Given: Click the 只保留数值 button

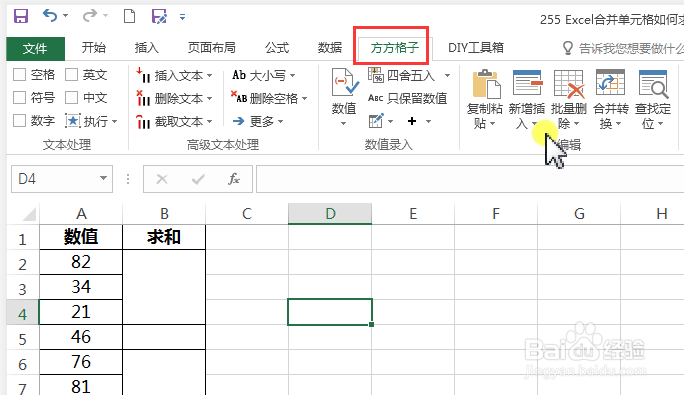Looking at the screenshot, I should [407, 98].
